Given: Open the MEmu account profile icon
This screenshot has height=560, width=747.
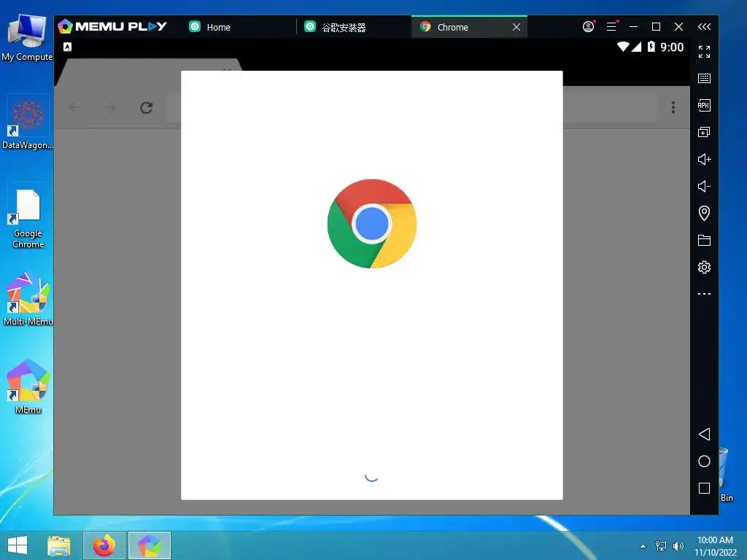Looking at the screenshot, I should click(x=589, y=27).
